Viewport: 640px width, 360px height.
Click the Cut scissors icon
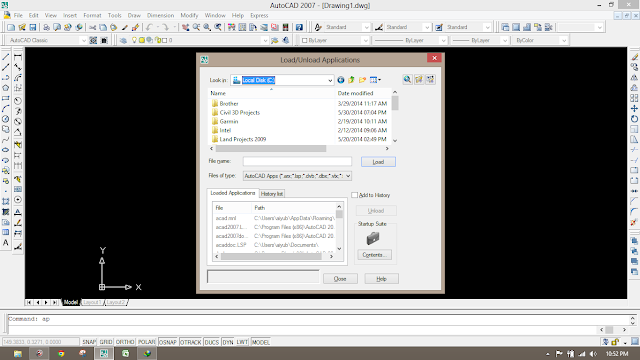[x=93, y=27]
